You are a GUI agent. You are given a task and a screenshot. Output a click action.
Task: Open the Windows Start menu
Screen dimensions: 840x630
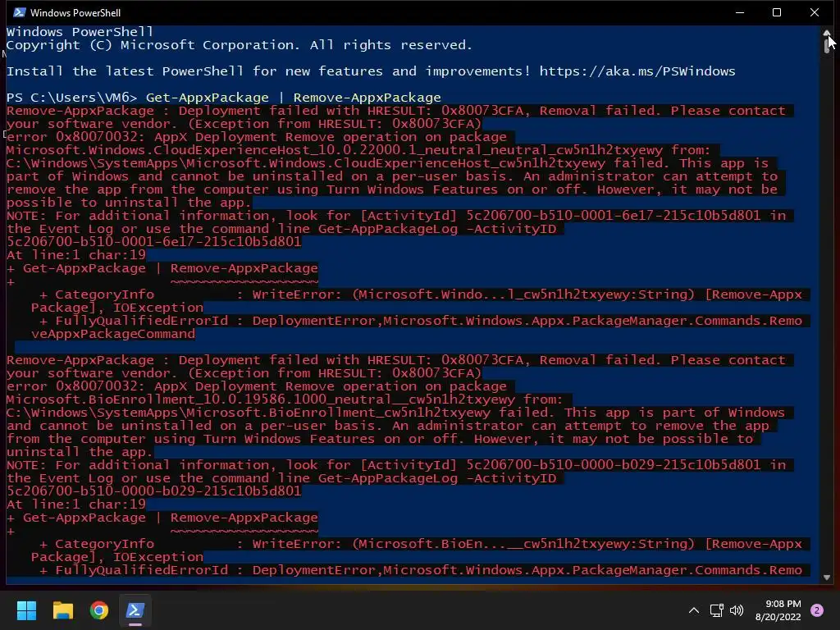point(26,610)
